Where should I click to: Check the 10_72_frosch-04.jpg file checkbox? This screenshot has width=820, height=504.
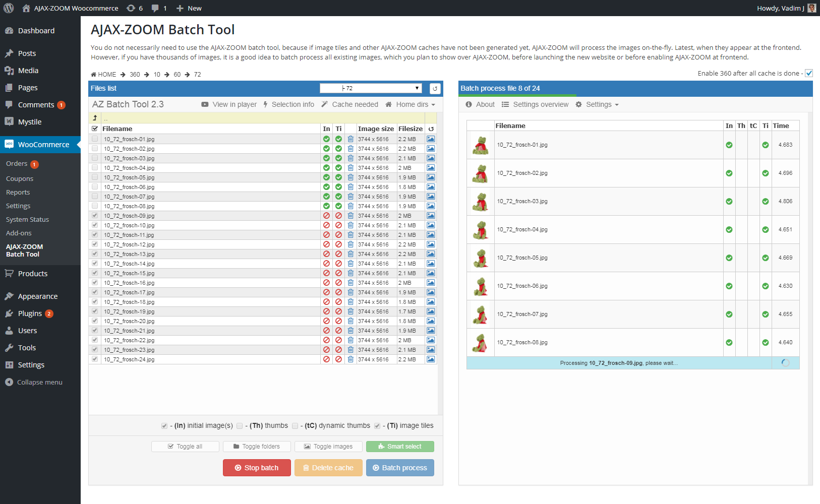click(x=95, y=167)
